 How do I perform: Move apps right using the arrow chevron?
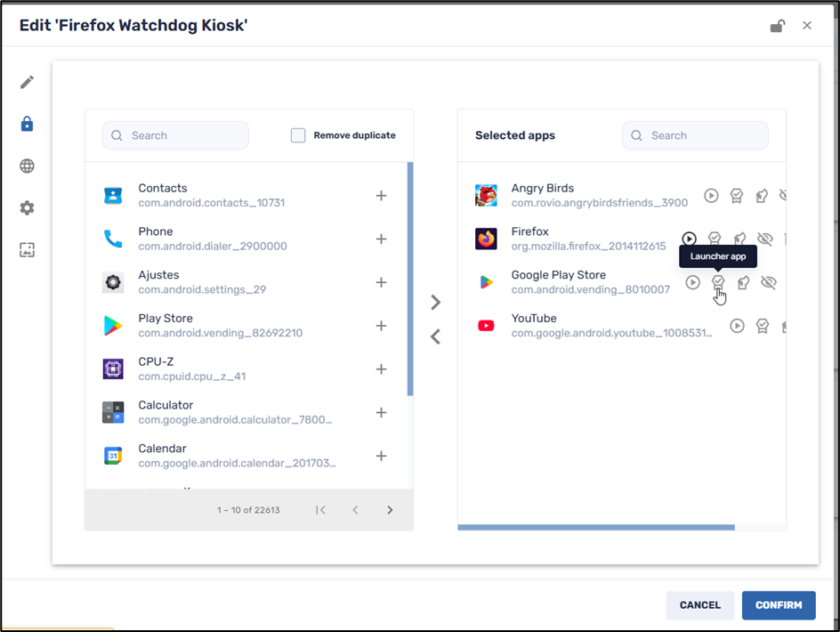coord(435,302)
